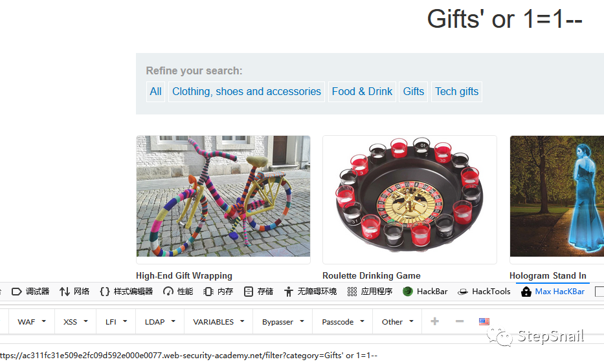Open the Roulette Drinking Game thumbnail
This screenshot has height=364, width=604.
(x=410, y=197)
